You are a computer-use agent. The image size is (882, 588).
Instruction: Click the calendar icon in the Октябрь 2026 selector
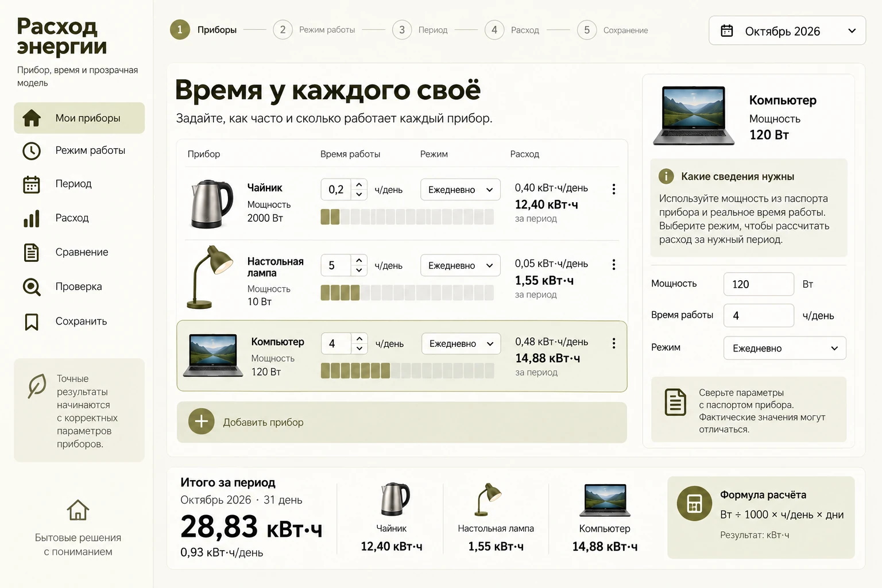(x=727, y=31)
